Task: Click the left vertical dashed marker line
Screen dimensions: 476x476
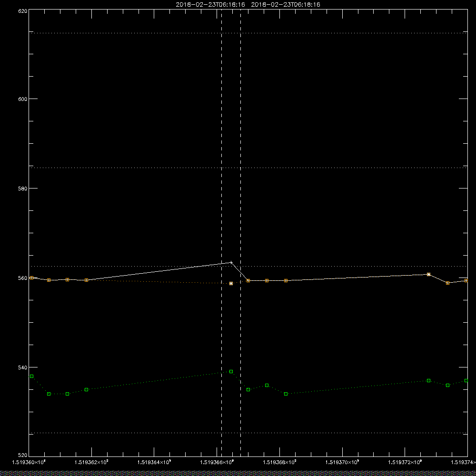Action: [222, 232]
